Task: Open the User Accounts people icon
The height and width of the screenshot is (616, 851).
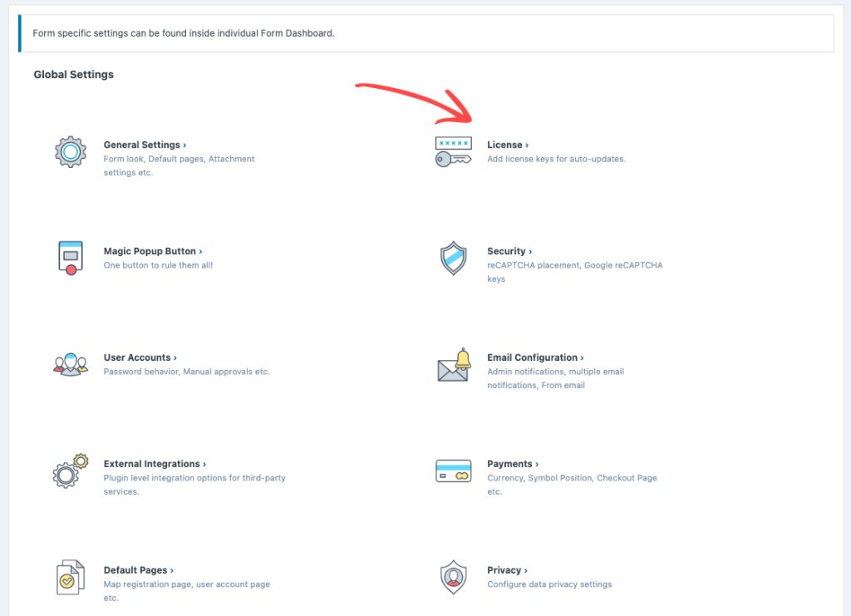Action: tap(71, 364)
